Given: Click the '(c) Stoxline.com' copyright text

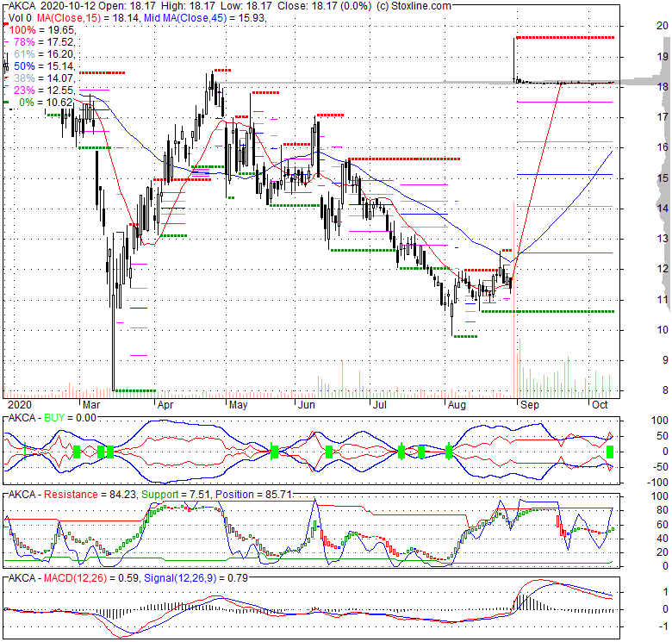Looking at the screenshot, I should [414, 6].
